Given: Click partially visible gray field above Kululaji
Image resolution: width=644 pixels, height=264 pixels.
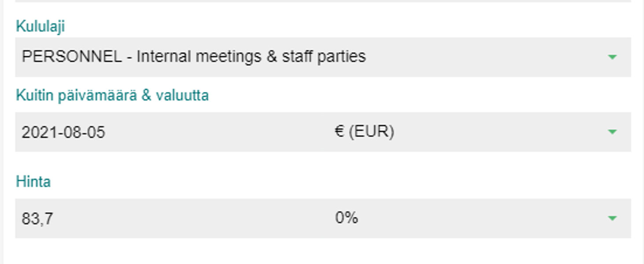Looking at the screenshot, I should [x=322, y=1].
